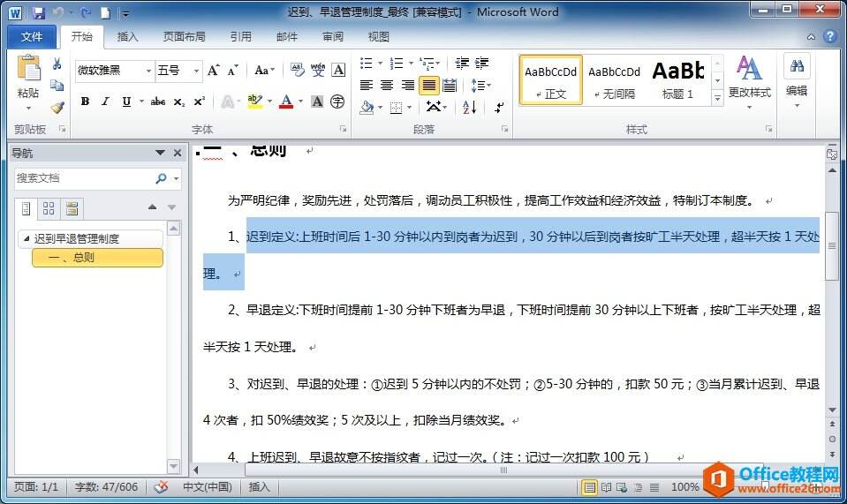847x504 pixels.
Task: Align text left
Action: 367,86
